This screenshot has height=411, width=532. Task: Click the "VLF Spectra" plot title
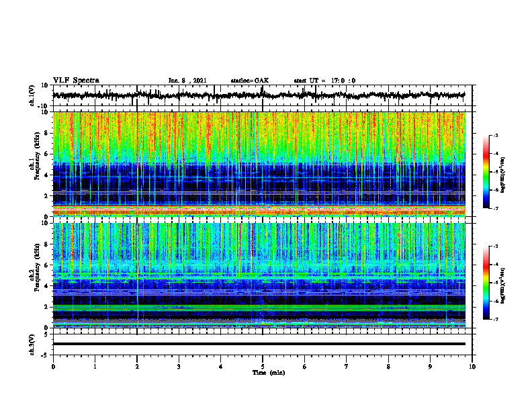(76, 81)
